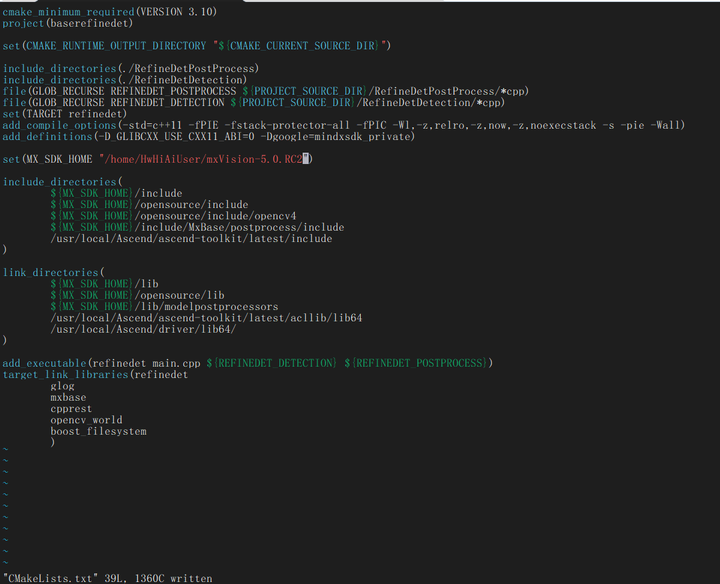Click the mxbase library entry
This screenshot has height=584, width=720.
pyautogui.click(x=68, y=398)
